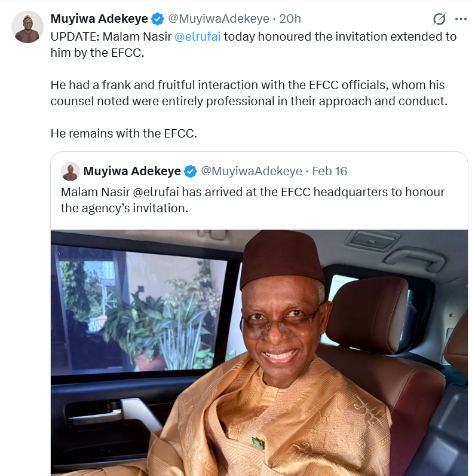
Task: Click the quoted tweet's small profile avatar
Action: pos(70,171)
